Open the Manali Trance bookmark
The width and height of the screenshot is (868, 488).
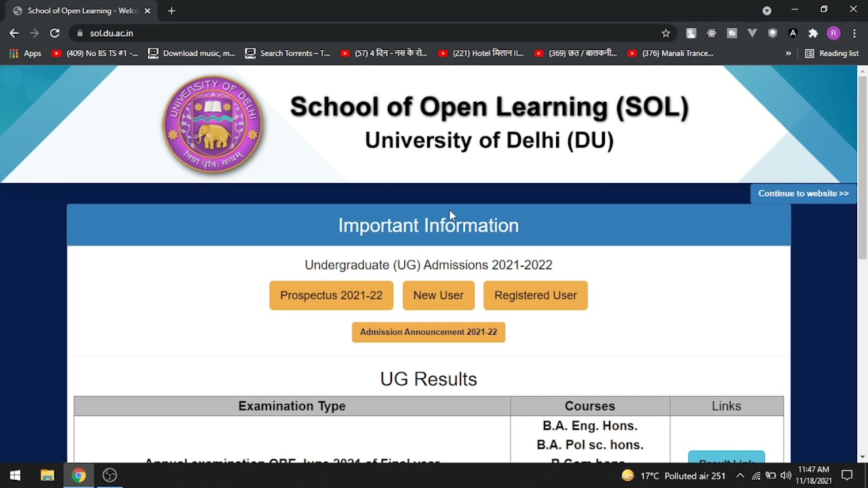pyautogui.click(x=671, y=54)
